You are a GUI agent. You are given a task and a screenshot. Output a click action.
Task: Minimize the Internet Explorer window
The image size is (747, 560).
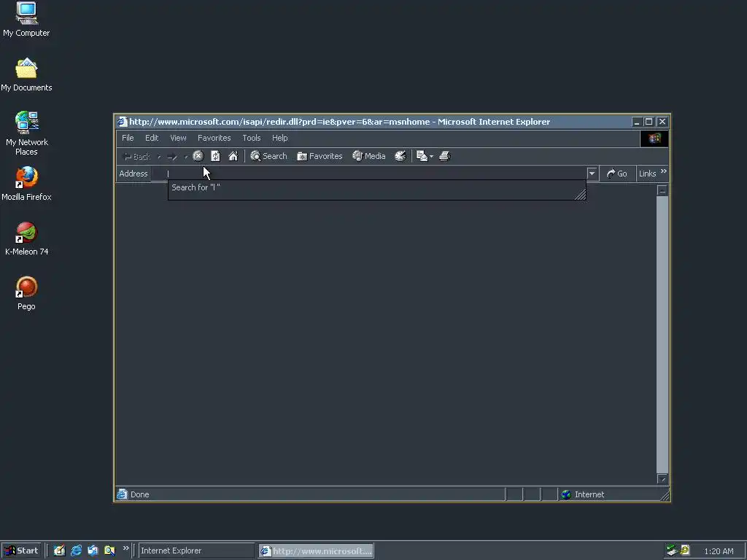[x=636, y=122]
